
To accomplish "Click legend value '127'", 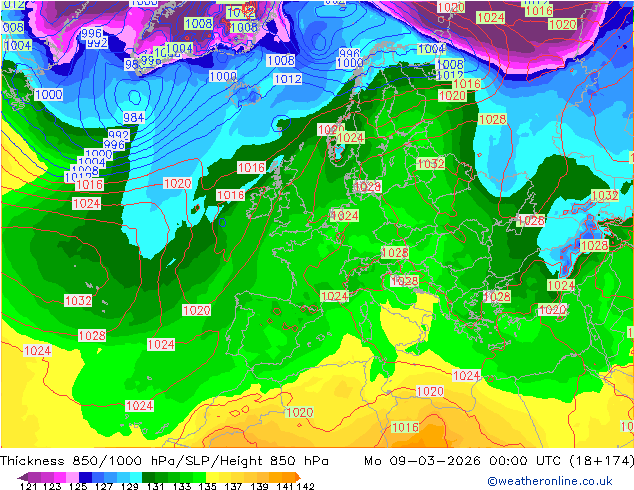I will pyautogui.click(x=104, y=486).
